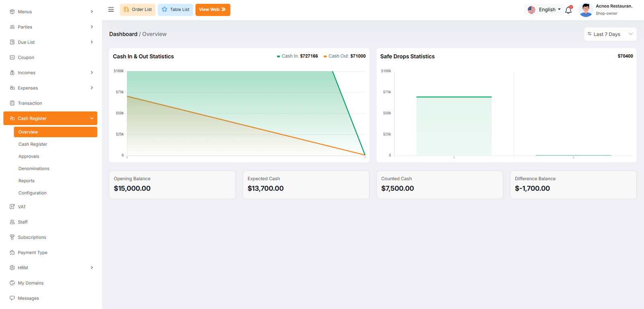The width and height of the screenshot is (644, 309).
Task: Click the Transaction sidebar icon
Action: (x=12, y=103)
